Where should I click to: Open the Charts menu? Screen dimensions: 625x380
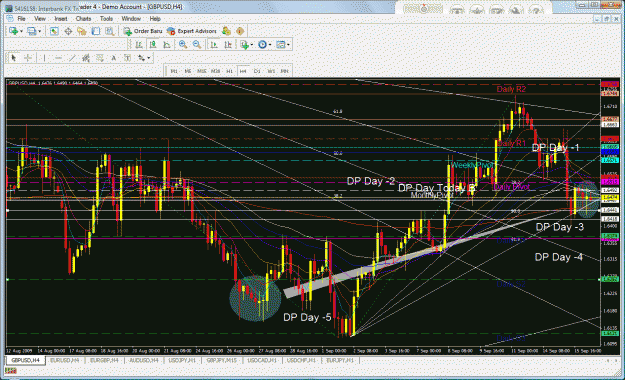point(83,19)
